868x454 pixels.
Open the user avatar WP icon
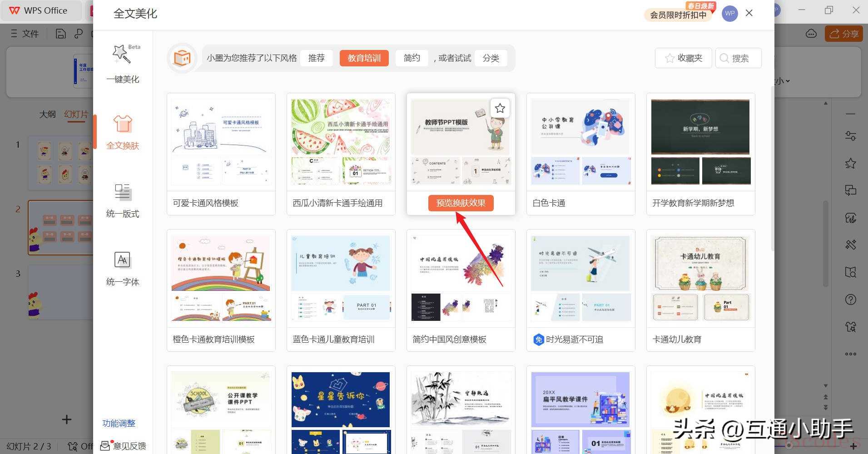click(x=730, y=14)
